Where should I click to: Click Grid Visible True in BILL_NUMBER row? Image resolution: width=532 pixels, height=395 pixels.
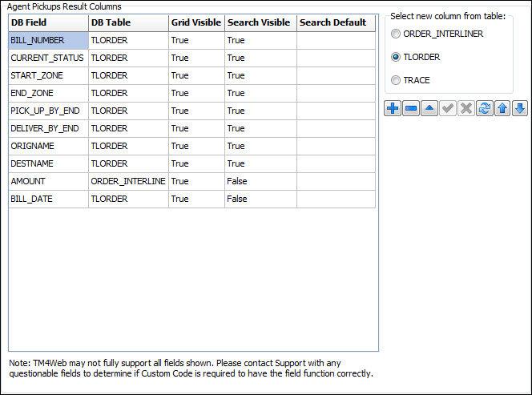[x=196, y=40]
